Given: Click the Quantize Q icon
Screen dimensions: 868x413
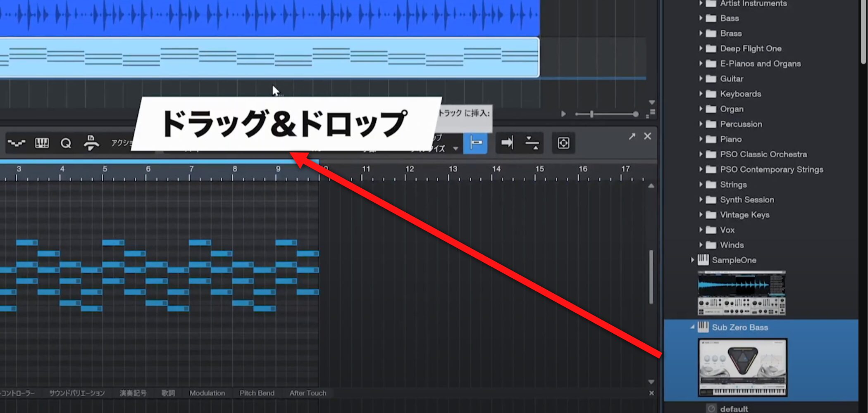Looking at the screenshot, I should pos(66,143).
